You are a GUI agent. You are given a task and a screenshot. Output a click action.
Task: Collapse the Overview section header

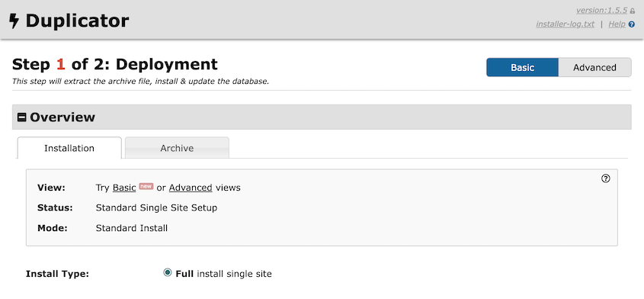coord(322,117)
